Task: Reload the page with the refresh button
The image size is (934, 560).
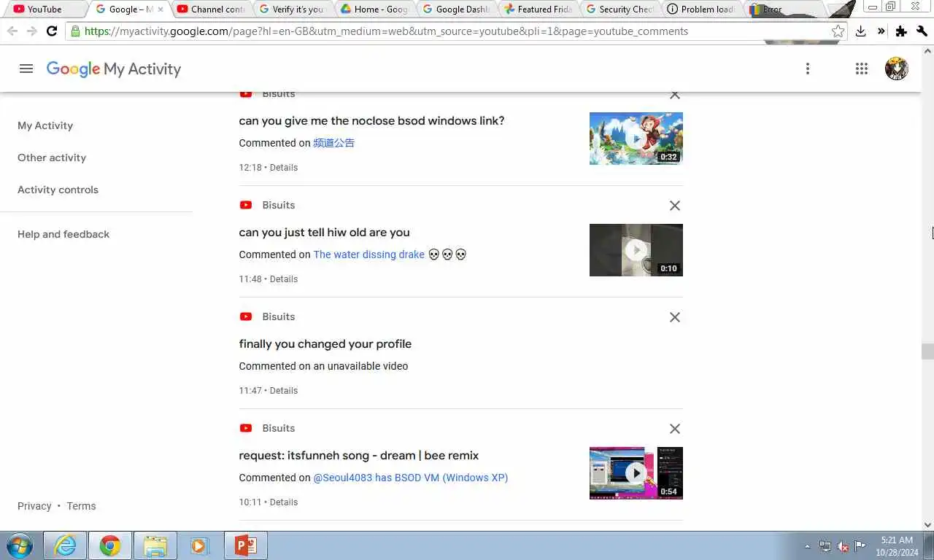Action: pos(51,31)
